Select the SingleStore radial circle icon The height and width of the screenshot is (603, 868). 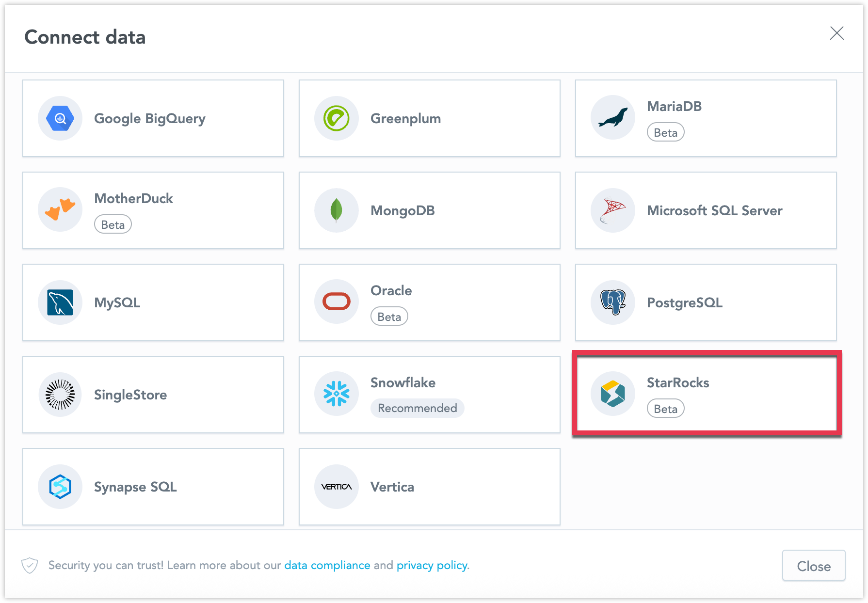point(60,395)
